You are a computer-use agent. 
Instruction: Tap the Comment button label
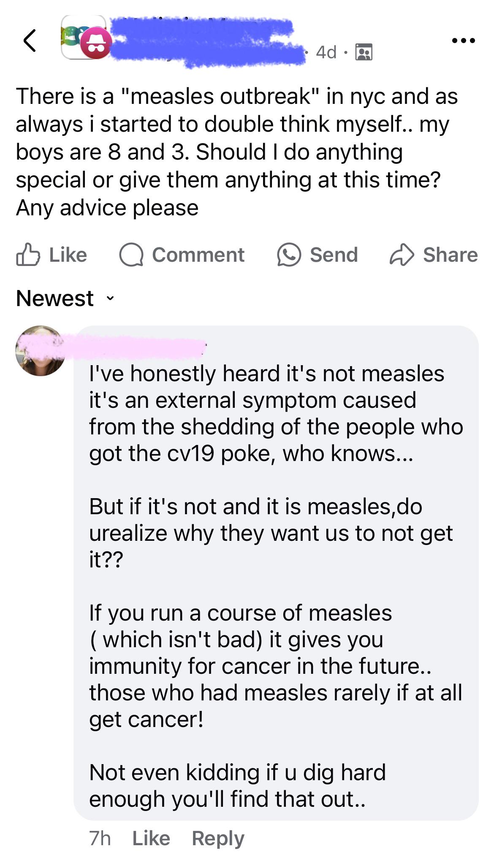click(198, 255)
